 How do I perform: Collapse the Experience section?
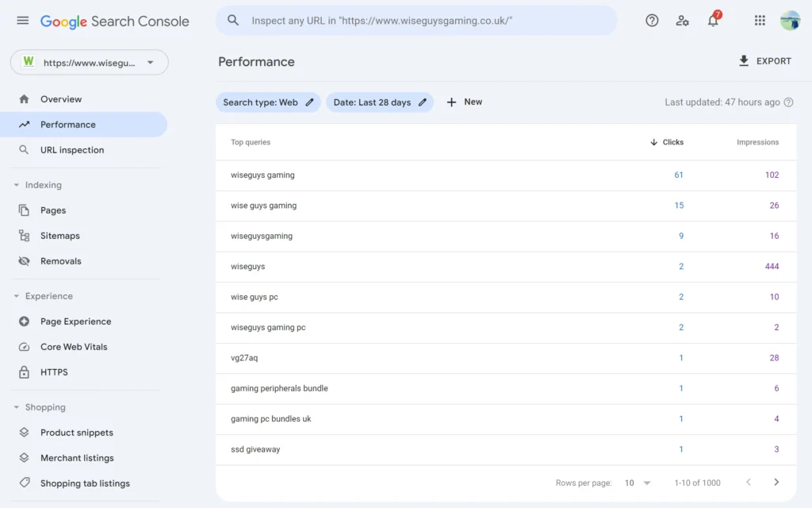tap(17, 296)
